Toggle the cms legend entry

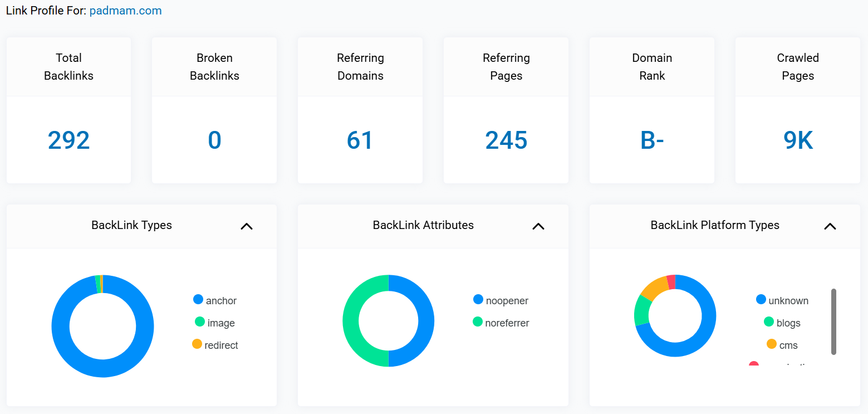(x=782, y=345)
